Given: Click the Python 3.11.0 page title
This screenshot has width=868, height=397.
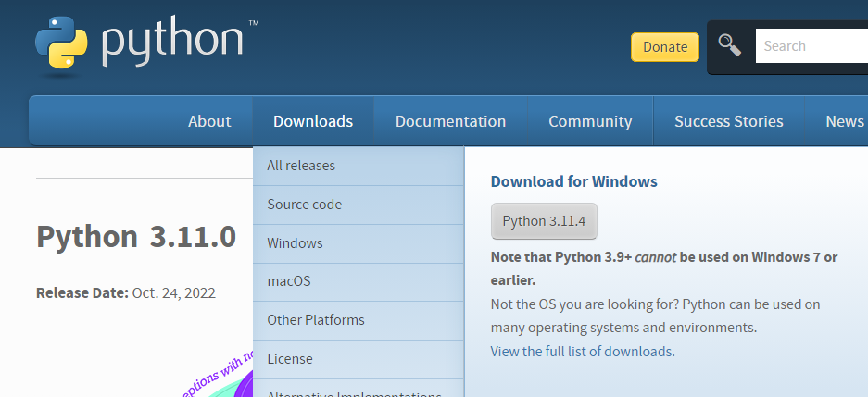Looking at the screenshot, I should pyautogui.click(x=136, y=236).
